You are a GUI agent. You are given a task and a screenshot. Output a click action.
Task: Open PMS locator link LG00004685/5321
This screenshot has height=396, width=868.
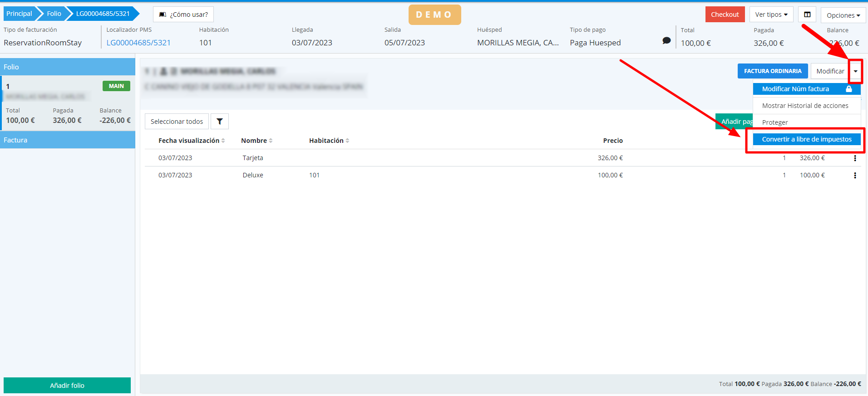pyautogui.click(x=138, y=43)
